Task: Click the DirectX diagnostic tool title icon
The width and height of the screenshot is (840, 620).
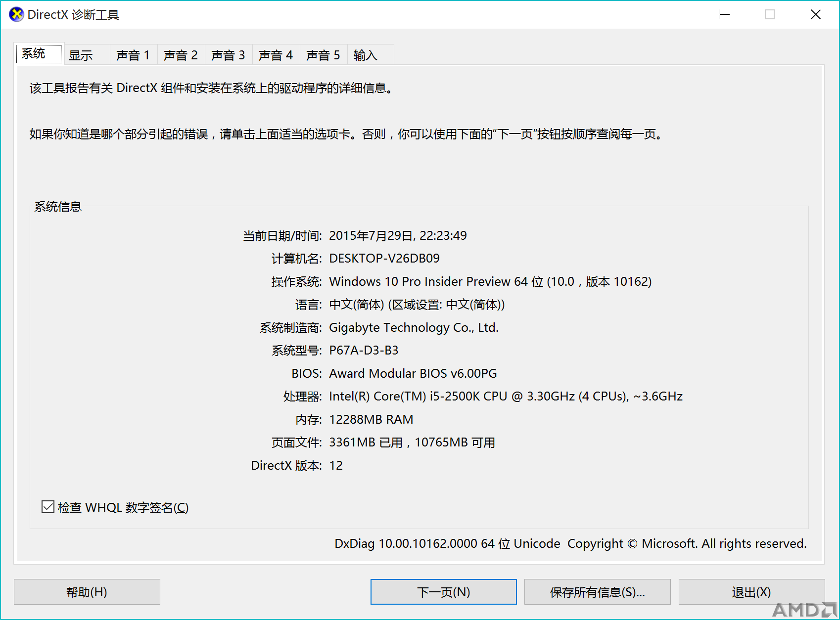Action: [x=16, y=15]
